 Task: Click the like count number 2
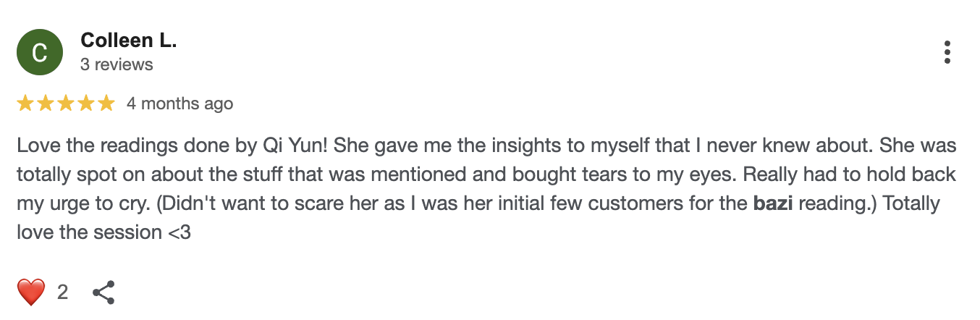coord(62,292)
